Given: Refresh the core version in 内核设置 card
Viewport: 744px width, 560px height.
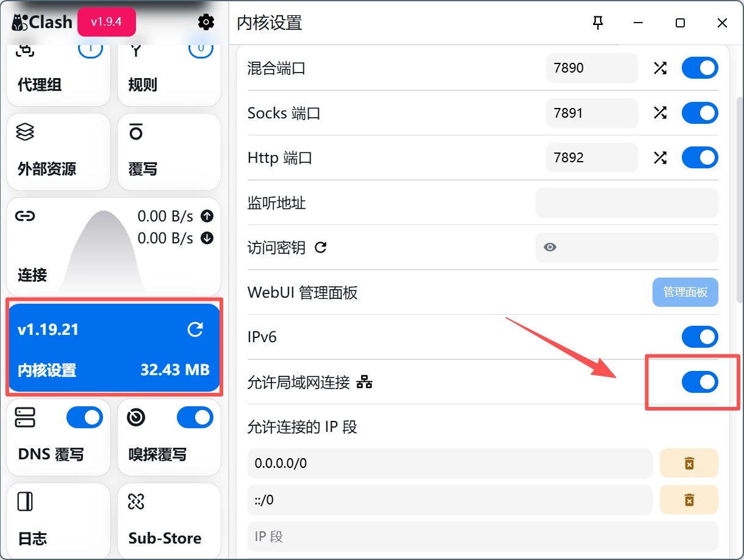Looking at the screenshot, I should point(195,329).
